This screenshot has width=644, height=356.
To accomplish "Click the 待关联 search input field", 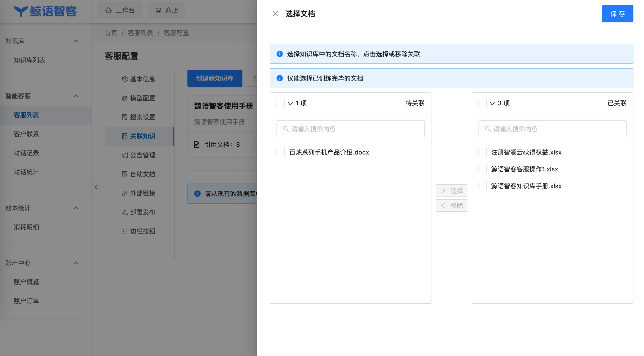I will (350, 129).
